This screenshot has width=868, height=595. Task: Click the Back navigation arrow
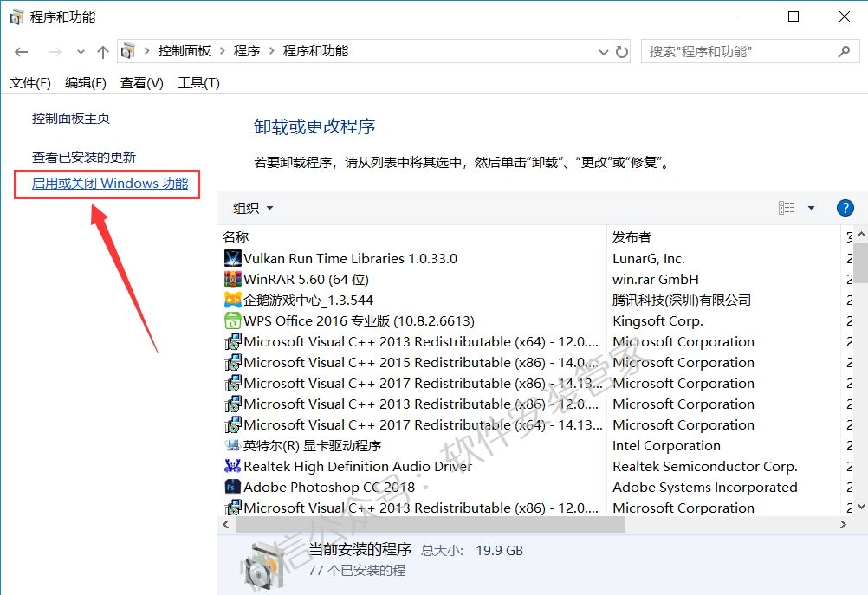tap(22, 52)
